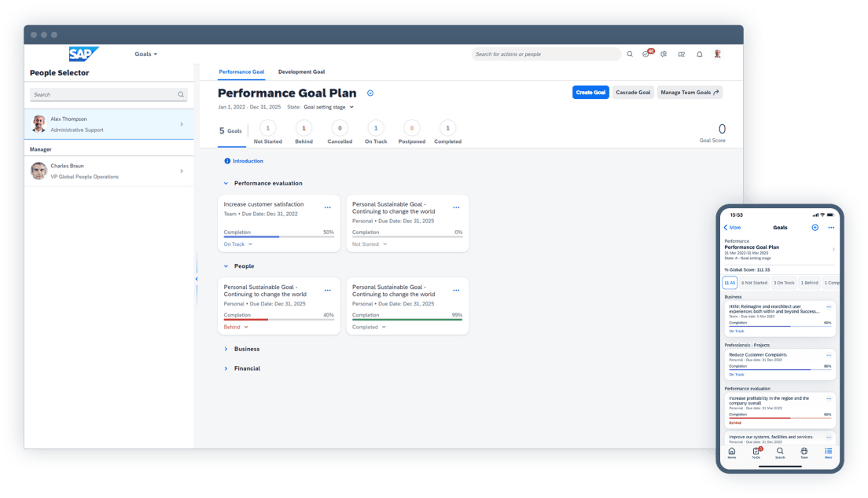Open the profile avatar in the top bar

pos(716,53)
